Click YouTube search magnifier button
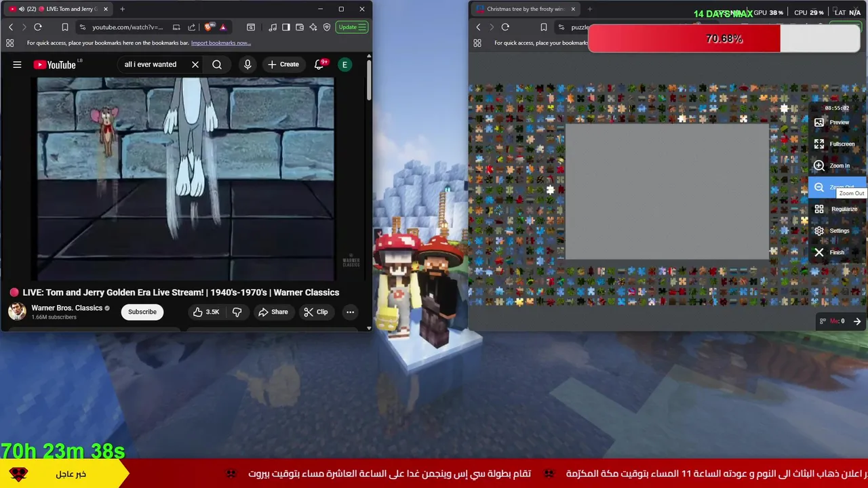Viewport: 868px width, 488px height. pos(217,64)
